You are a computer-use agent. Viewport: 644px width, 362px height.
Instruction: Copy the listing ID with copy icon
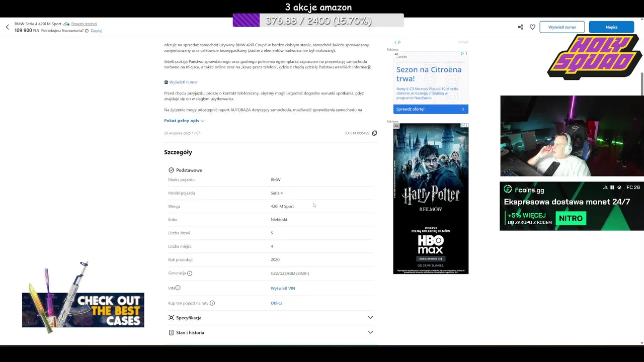[374, 133]
